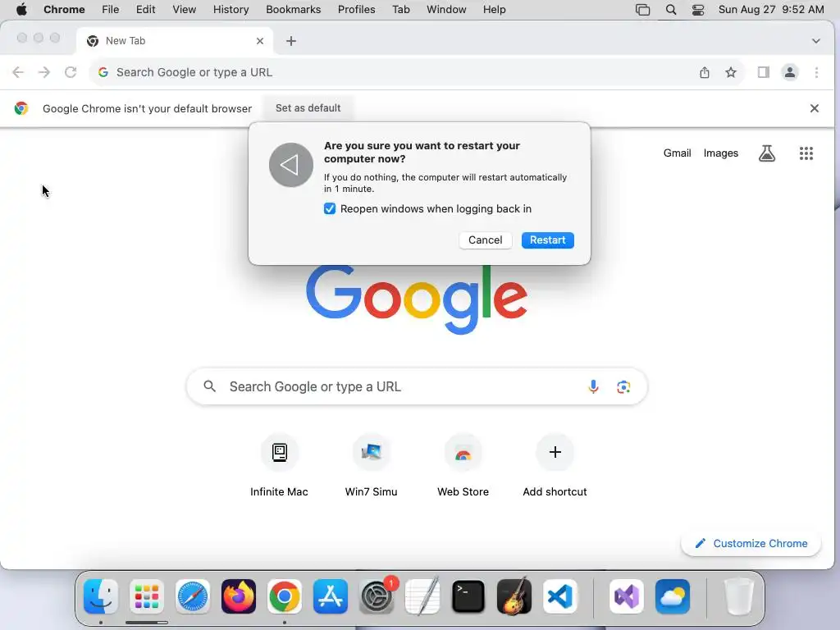Image resolution: width=840 pixels, height=630 pixels.
Task: Close the New Tab tab
Action: tap(260, 41)
